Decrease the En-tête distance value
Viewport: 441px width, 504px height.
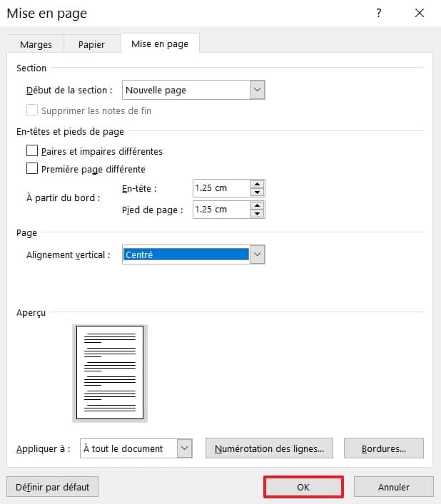(x=258, y=192)
